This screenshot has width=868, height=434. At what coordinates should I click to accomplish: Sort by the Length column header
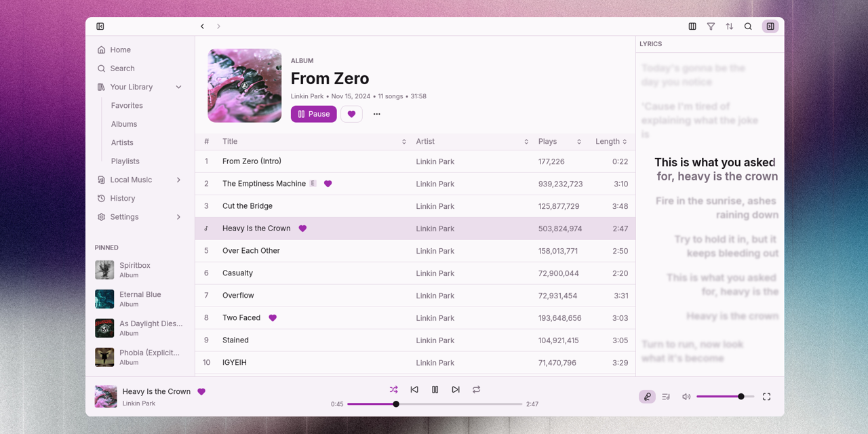[611, 142]
